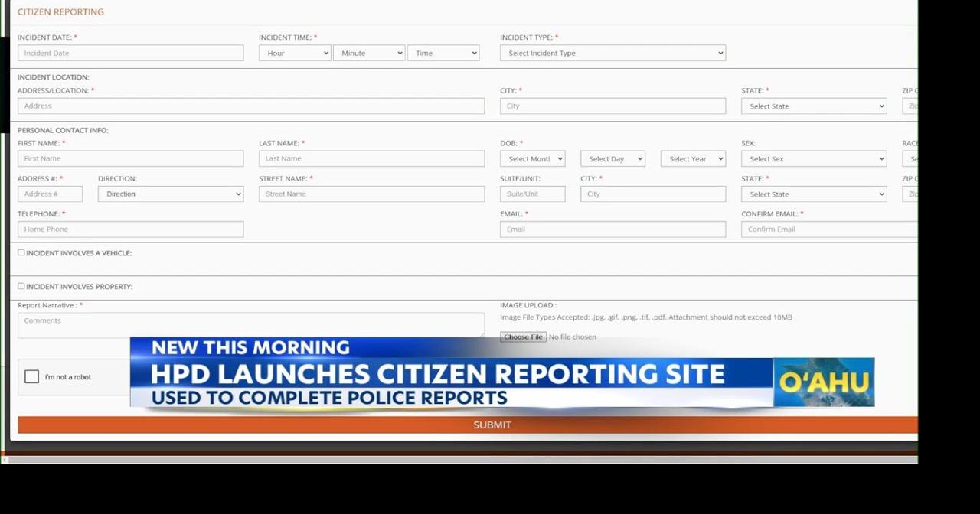Click the Citizen Reporting heading text

(60, 11)
